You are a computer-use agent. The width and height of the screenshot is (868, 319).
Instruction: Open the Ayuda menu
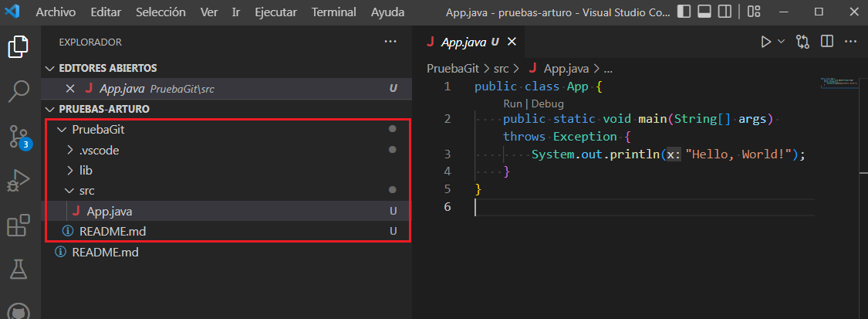(x=387, y=12)
